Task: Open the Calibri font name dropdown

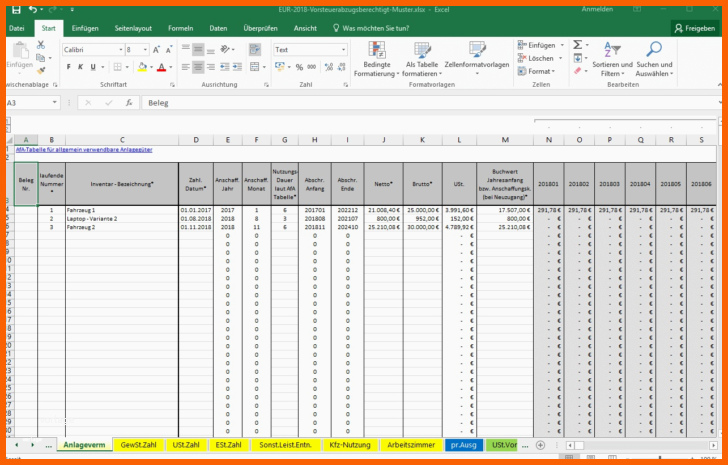Action: (x=121, y=50)
